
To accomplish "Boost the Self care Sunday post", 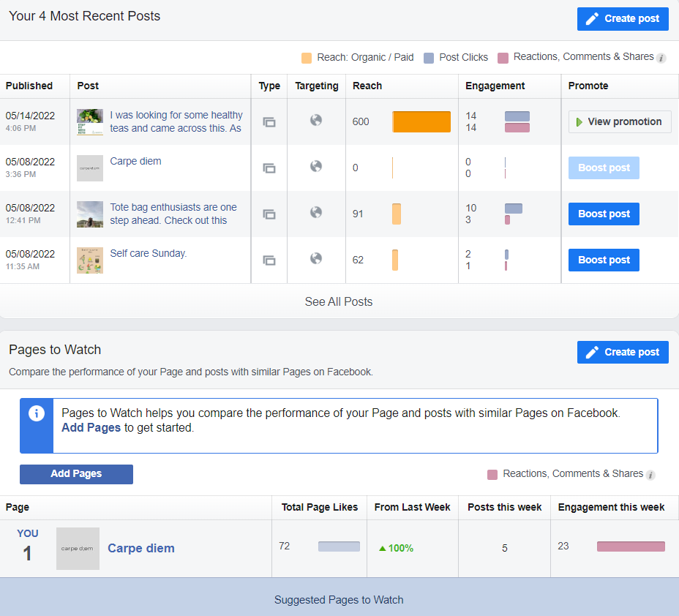I will click(x=604, y=260).
